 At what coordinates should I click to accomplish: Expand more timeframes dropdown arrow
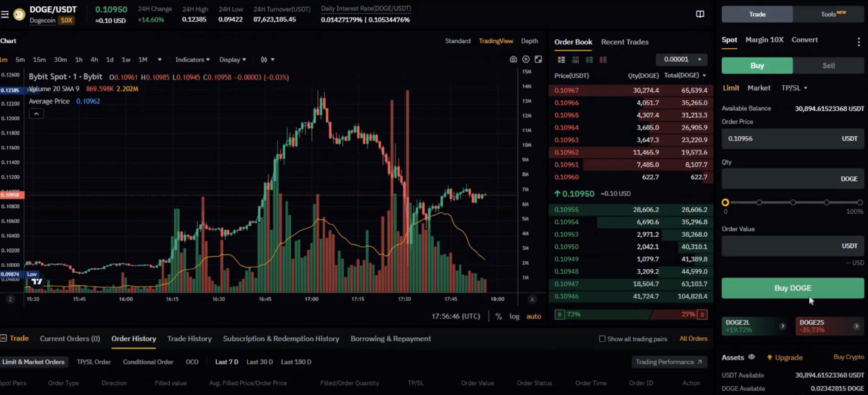click(x=160, y=60)
